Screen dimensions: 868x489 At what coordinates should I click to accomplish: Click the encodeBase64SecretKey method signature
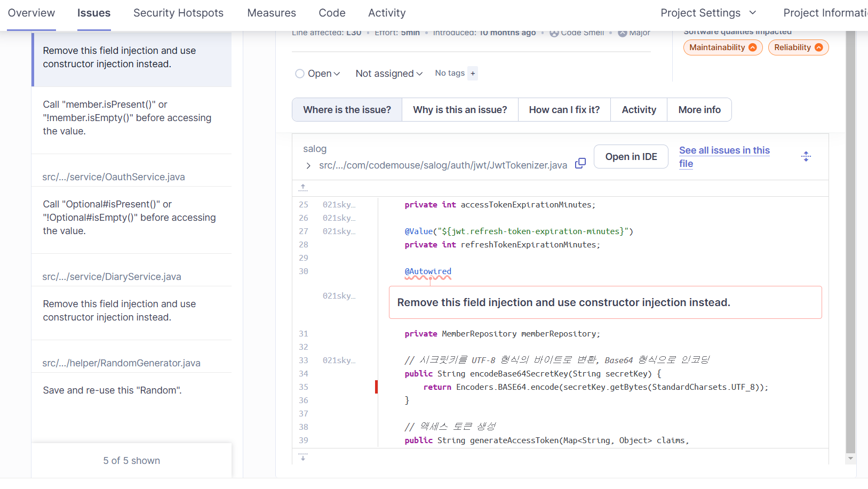533,374
